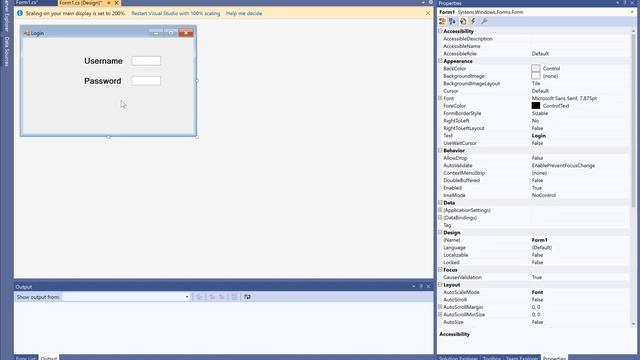Open Server Explorer side tab
The width and height of the screenshot is (640, 360).
[x=6, y=16]
